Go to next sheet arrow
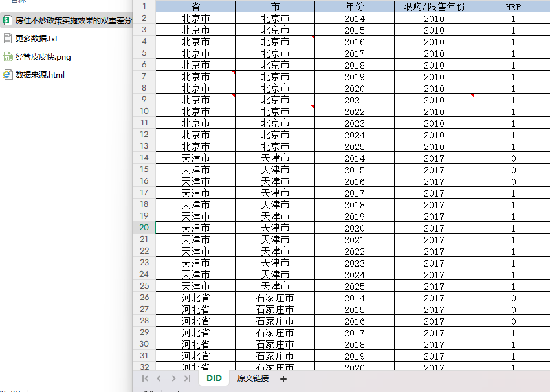 click(x=173, y=378)
